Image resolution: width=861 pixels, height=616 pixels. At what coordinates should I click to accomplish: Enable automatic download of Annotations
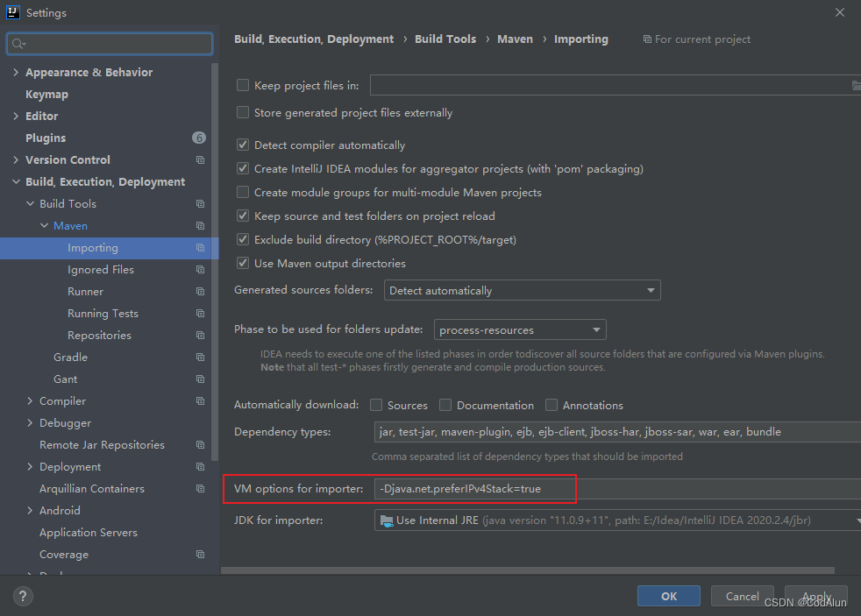click(551, 405)
